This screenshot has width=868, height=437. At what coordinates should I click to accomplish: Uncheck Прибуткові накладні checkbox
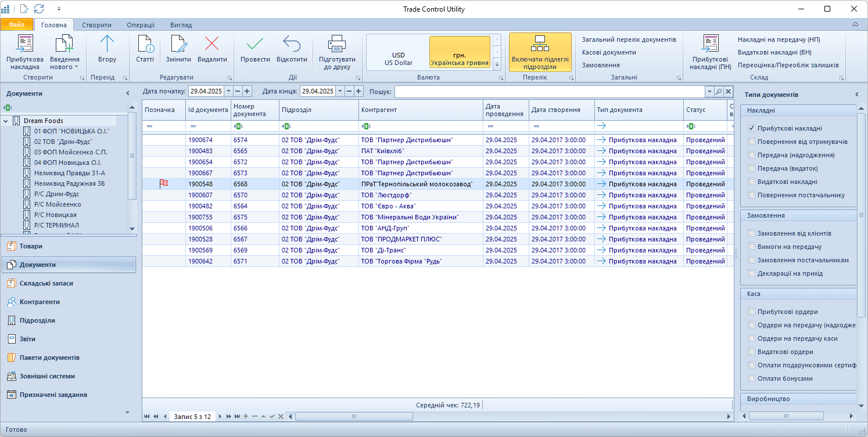(x=752, y=128)
